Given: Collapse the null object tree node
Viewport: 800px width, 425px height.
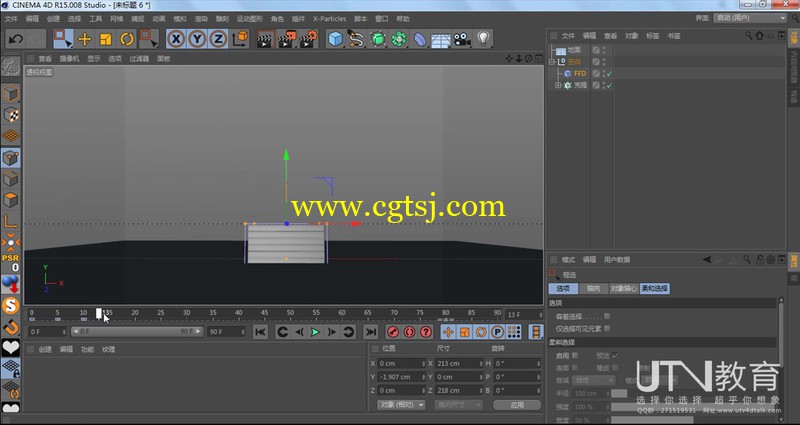Looking at the screenshot, I should (x=552, y=62).
